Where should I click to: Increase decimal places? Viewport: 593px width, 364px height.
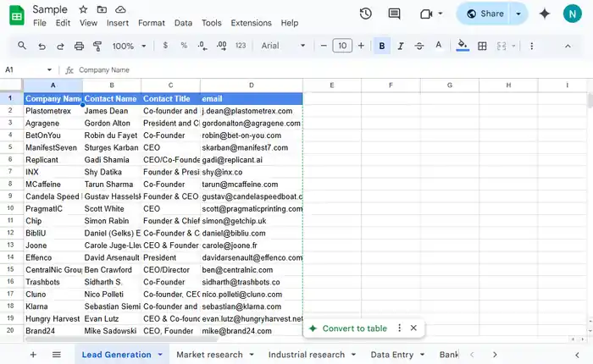(x=221, y=46)
